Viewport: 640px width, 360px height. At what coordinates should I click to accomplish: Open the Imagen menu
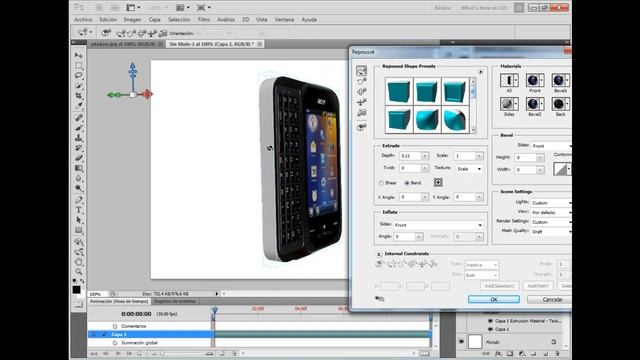[x=132, y=20]
